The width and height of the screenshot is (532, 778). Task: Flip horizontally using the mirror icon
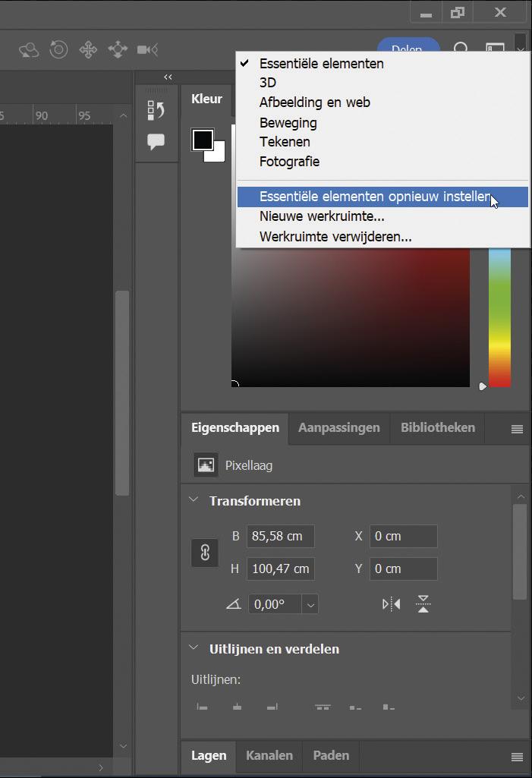coord(391,604)
